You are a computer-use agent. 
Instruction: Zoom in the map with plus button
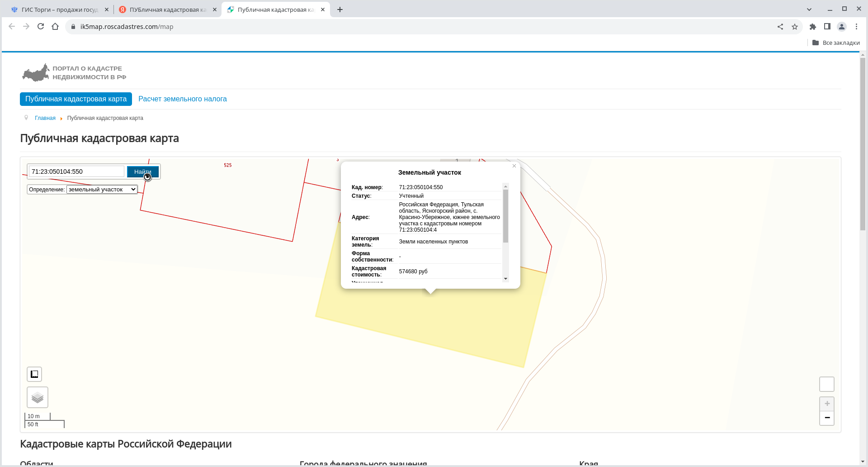[827, 404]
